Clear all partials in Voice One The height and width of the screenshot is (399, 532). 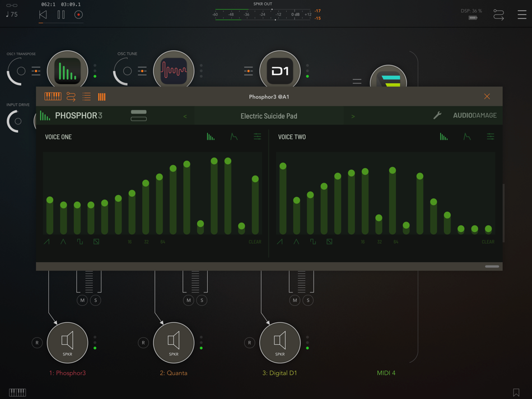click(x=255, y=241)
